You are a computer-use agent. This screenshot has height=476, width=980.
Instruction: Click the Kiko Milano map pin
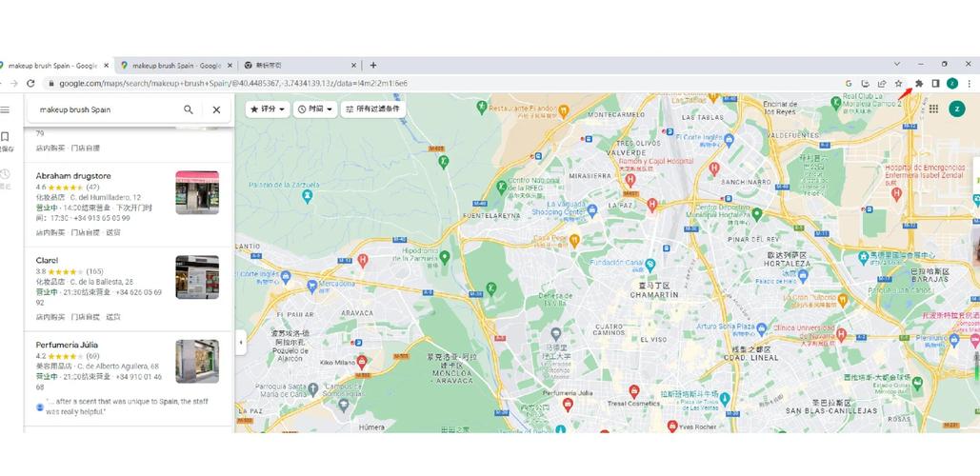click(361, 361)
